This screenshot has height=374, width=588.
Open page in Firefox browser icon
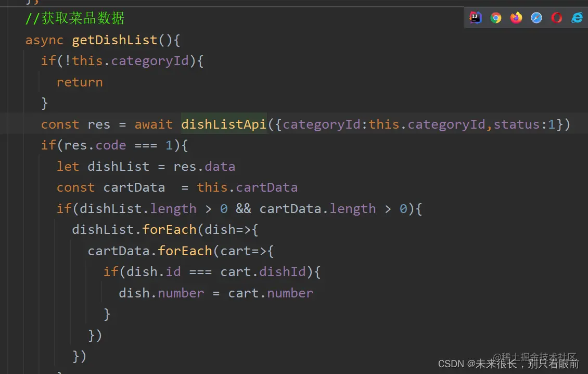click(x=516, y=18)
